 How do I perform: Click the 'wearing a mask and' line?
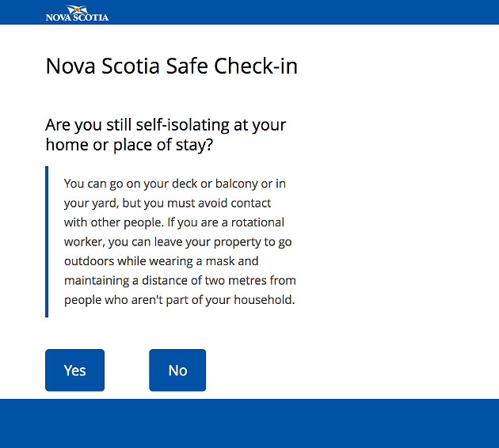161,261
